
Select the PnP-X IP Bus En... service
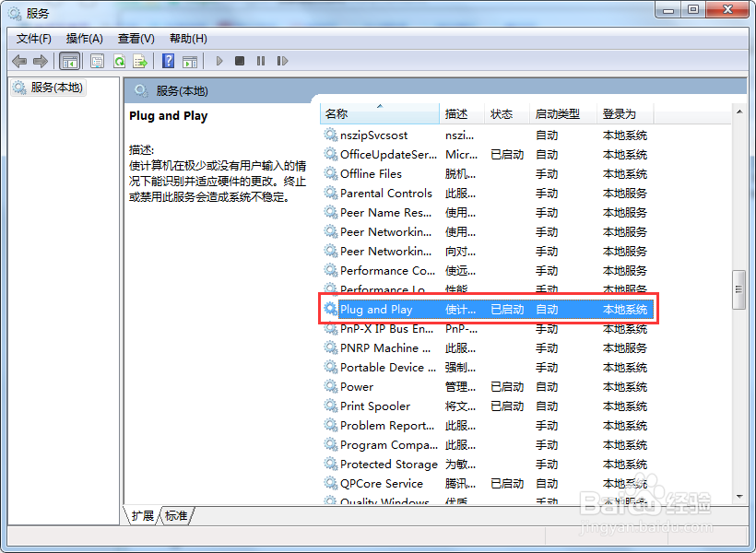point(386,328)
